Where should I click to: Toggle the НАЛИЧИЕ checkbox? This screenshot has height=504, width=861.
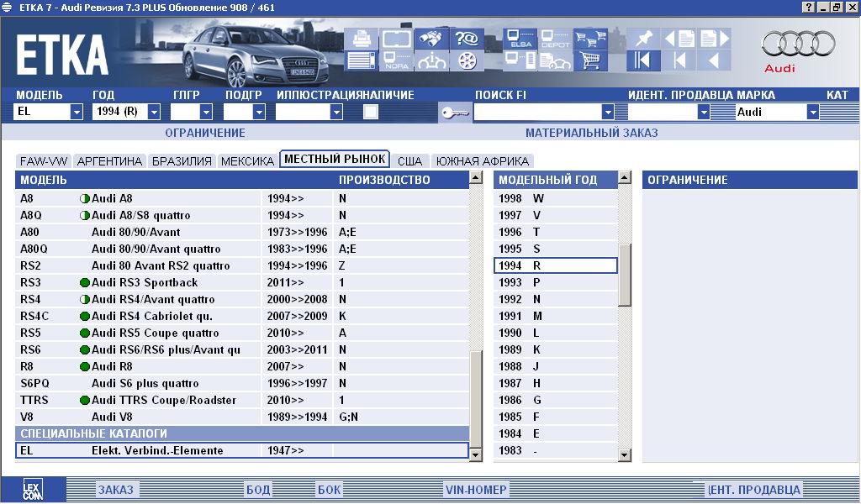371,112
